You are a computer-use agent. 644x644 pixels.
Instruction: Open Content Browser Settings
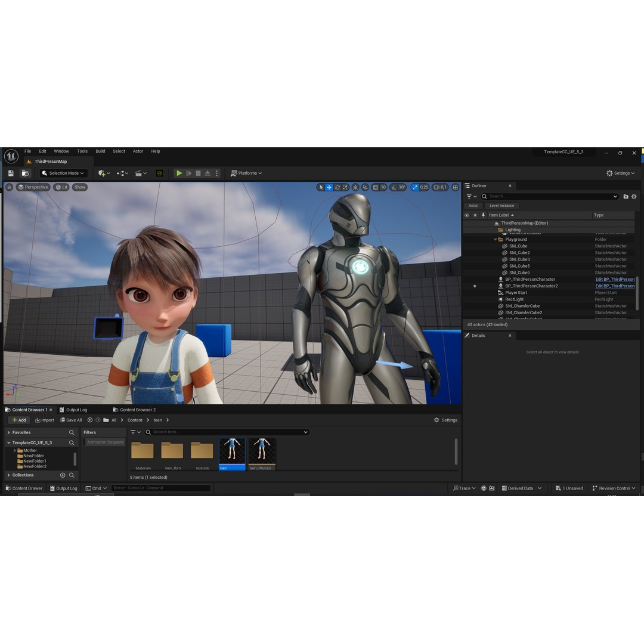445,420
